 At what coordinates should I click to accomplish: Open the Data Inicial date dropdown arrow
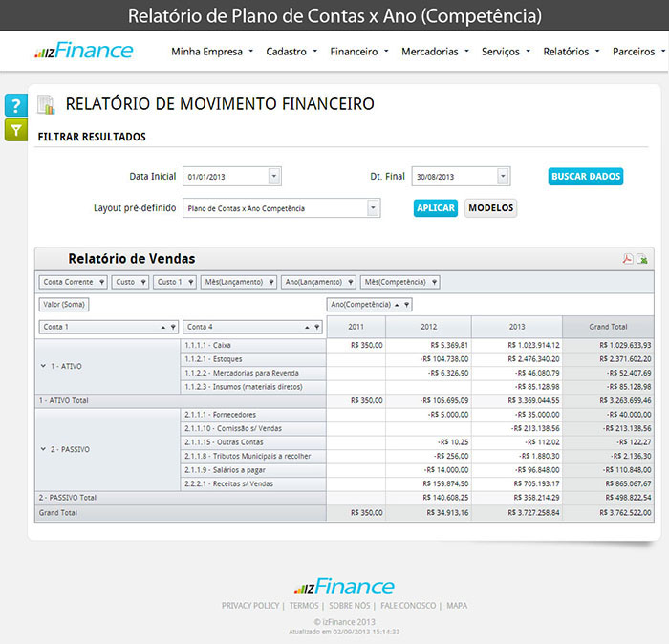274,176
